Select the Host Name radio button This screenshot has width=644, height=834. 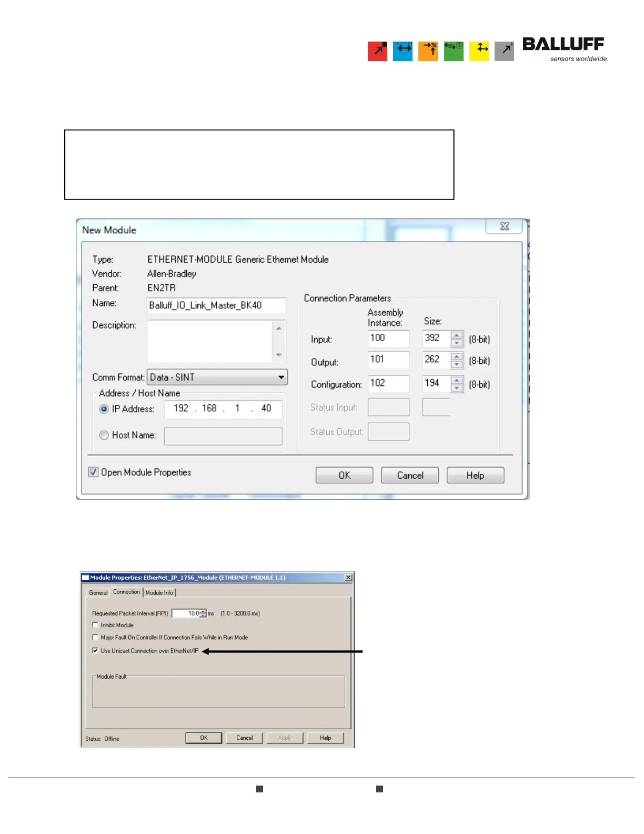[104, 435]
